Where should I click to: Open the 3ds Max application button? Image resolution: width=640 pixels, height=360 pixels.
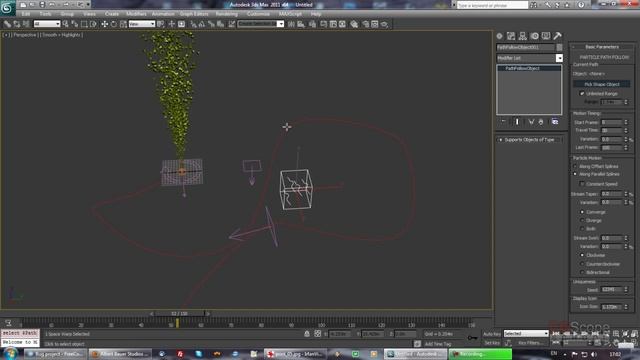tap(7, 8)
